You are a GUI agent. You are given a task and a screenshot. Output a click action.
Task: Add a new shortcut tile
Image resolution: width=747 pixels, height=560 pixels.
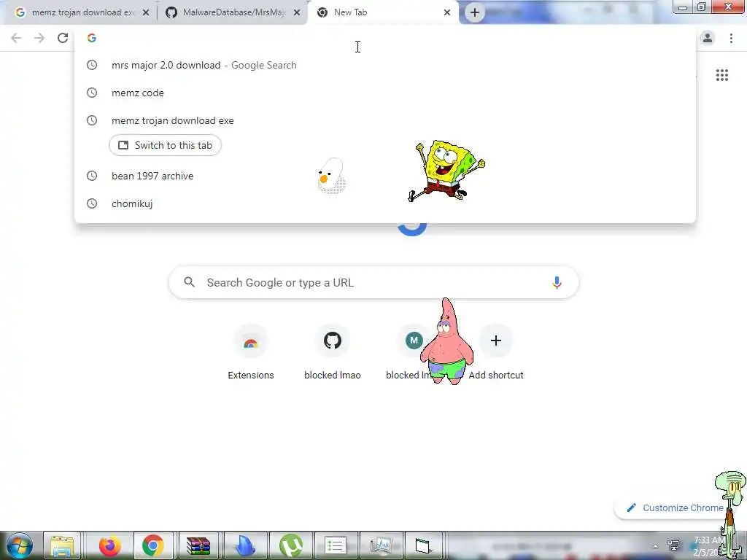pyautogui.click(x=496, y=353)
